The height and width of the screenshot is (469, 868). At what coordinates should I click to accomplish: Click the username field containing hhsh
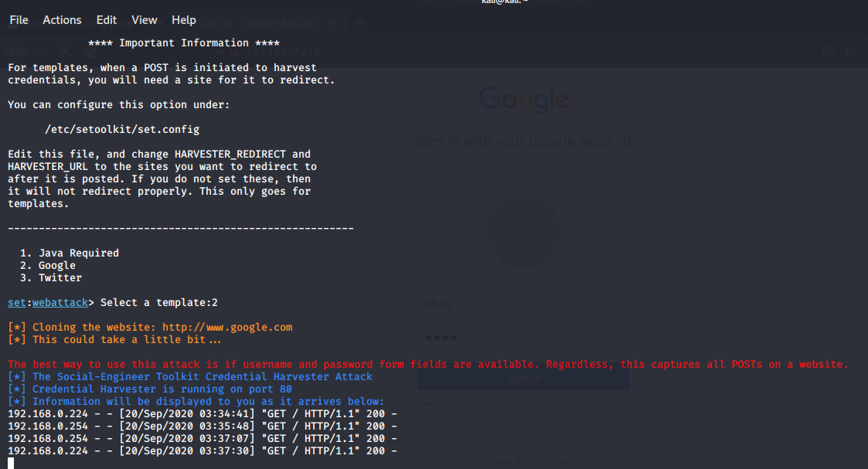click(x=523, y=304)
